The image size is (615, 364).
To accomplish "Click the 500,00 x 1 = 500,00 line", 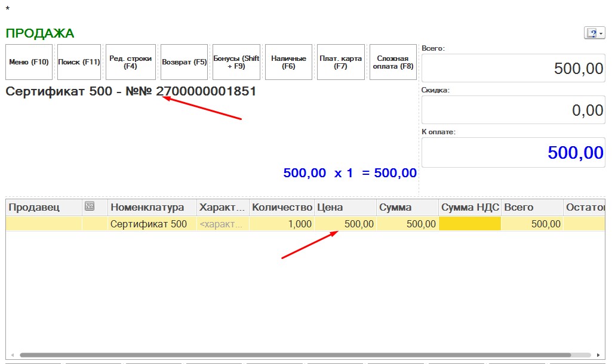I will click(x=350, y=173).
